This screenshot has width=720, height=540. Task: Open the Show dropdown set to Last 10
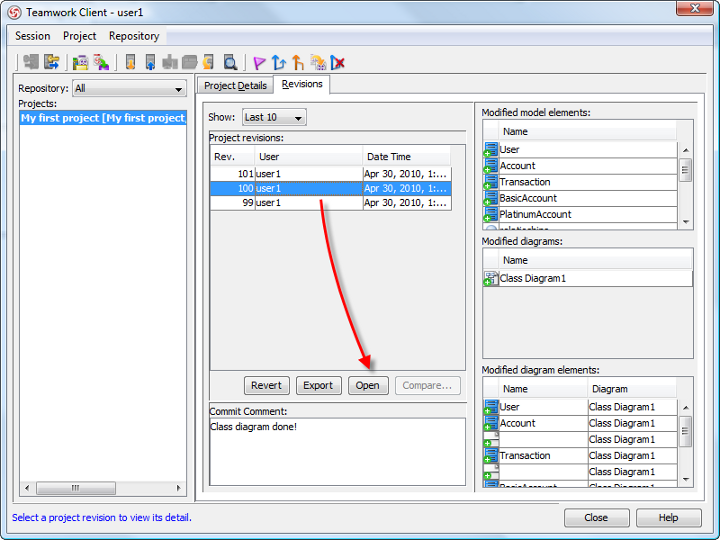click(274, 117)
